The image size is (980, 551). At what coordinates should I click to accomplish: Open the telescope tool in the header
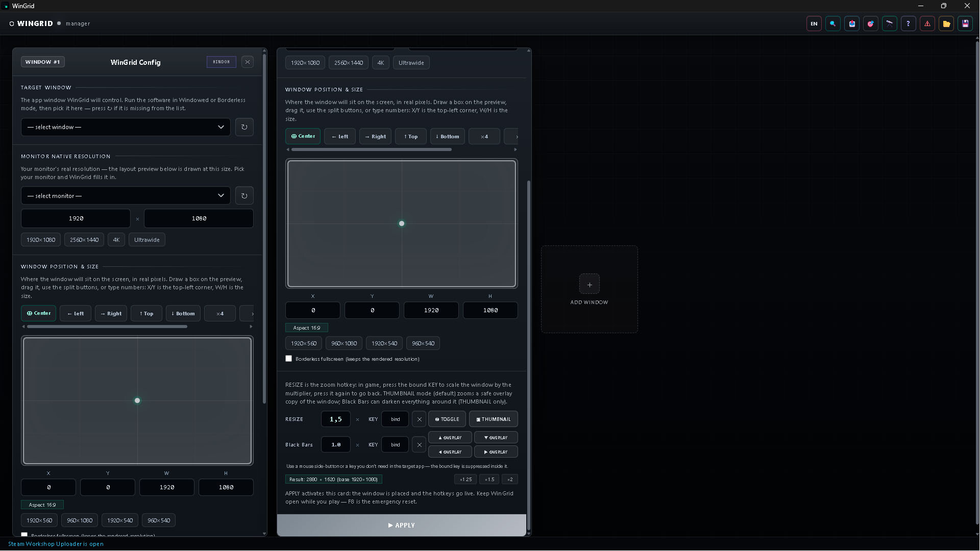click(889, 23)
